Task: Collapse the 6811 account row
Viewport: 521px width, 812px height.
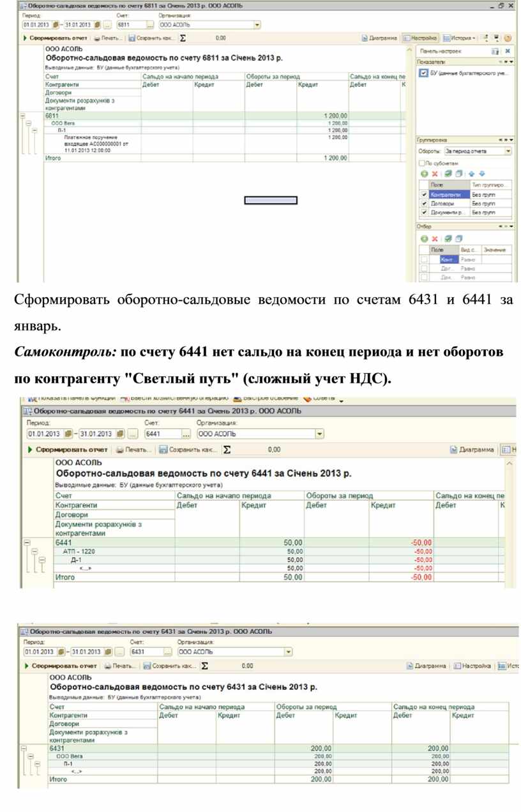Action: click(24, 116)
